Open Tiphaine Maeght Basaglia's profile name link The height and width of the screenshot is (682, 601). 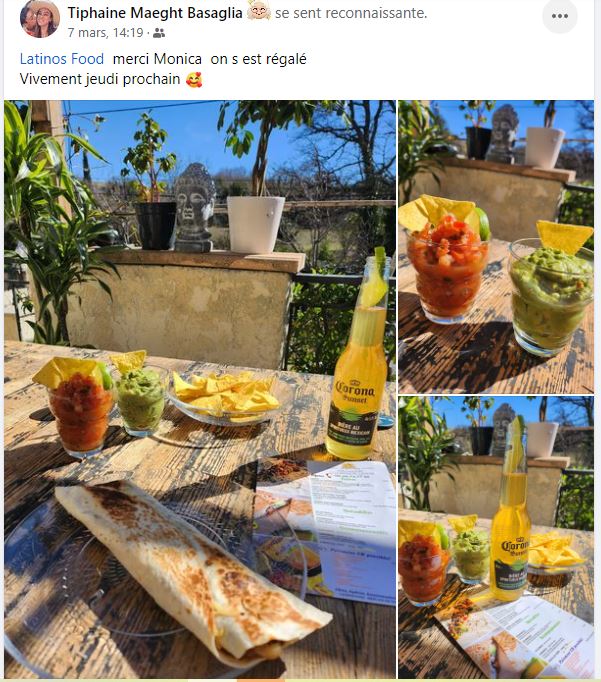[155, 13]
